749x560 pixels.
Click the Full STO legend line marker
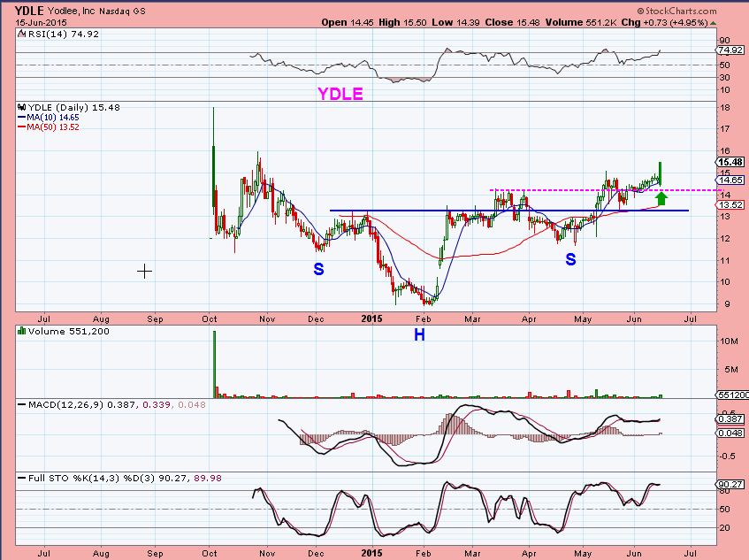pyautogui.click(x=21, y=478)
